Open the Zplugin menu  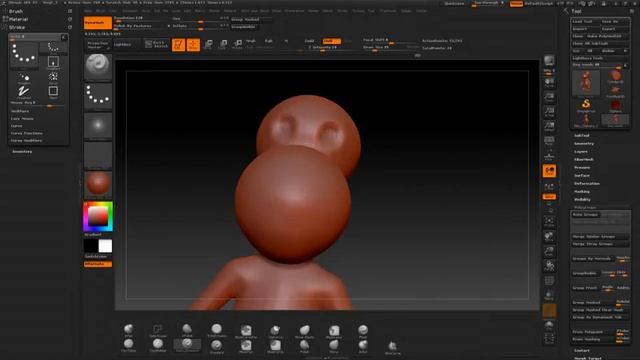(x=406, y=11)
